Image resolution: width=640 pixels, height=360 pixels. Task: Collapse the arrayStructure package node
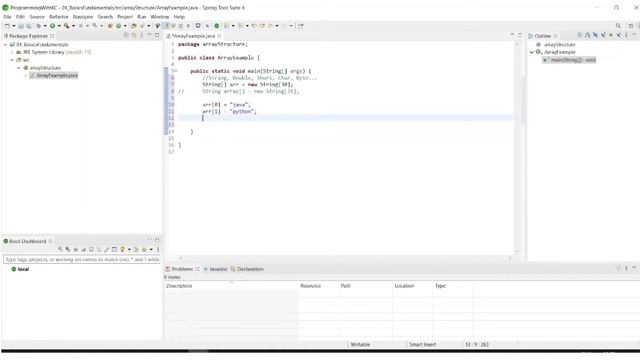19,68
